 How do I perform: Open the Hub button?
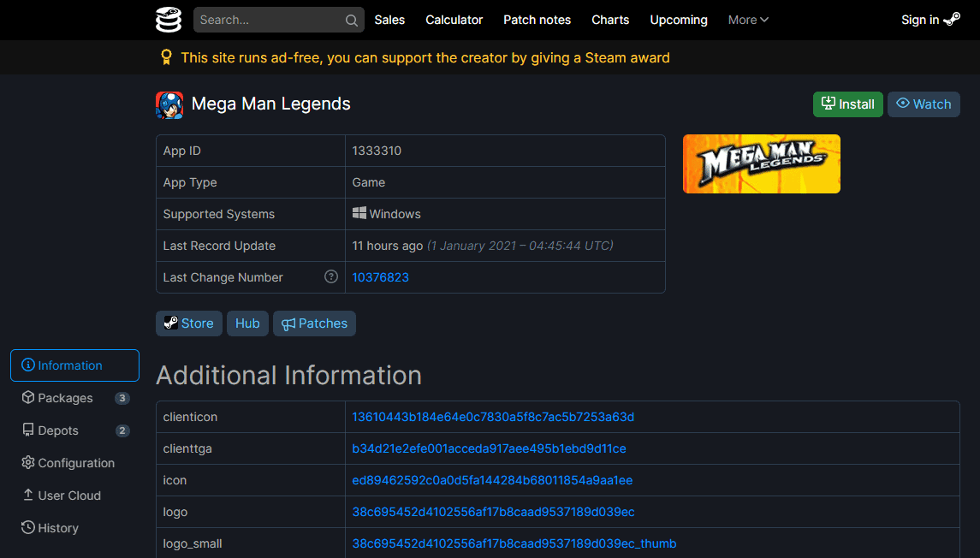click(x=247, y=324)
